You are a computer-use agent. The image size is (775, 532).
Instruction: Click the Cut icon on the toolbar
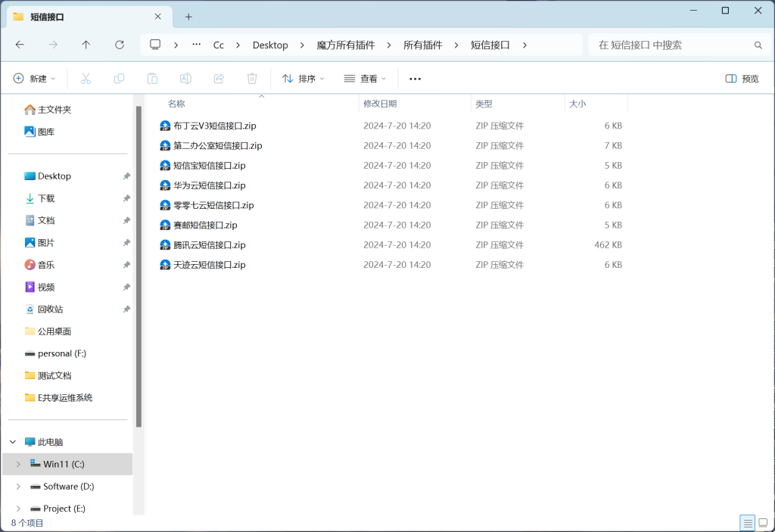pyautogui.click(x=86, y=78)
